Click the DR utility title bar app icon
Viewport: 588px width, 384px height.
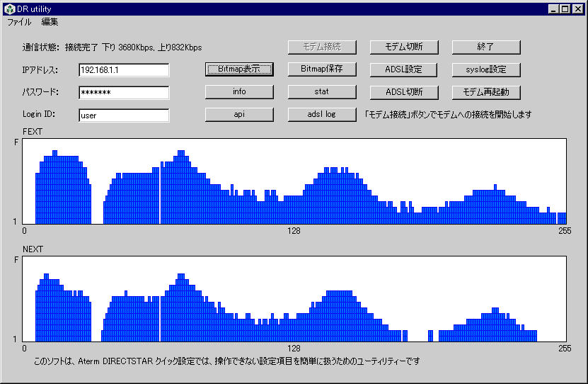(9, 9)
